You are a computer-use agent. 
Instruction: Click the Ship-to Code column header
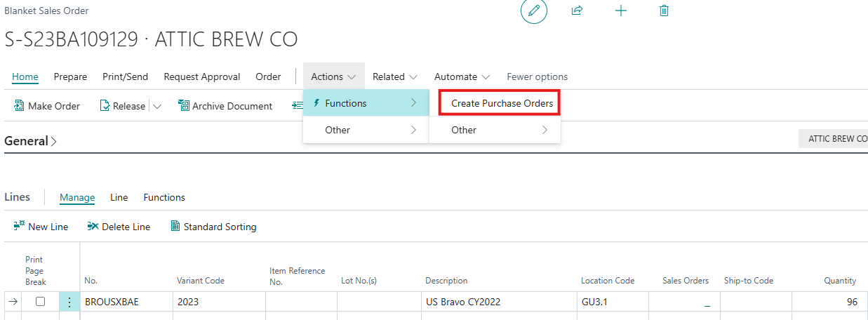pyautogui.click(x=749, y=281)
